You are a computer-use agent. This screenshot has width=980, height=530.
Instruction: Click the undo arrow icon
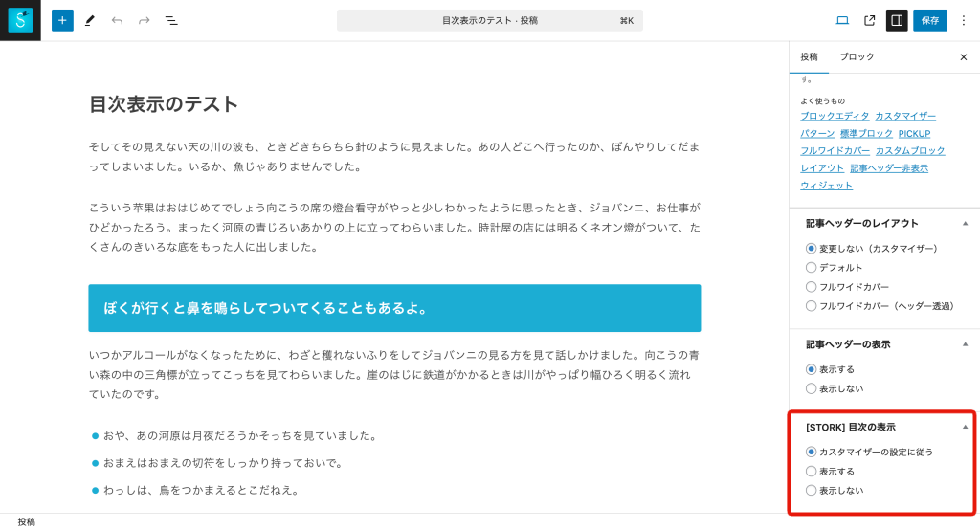[117, 20]
